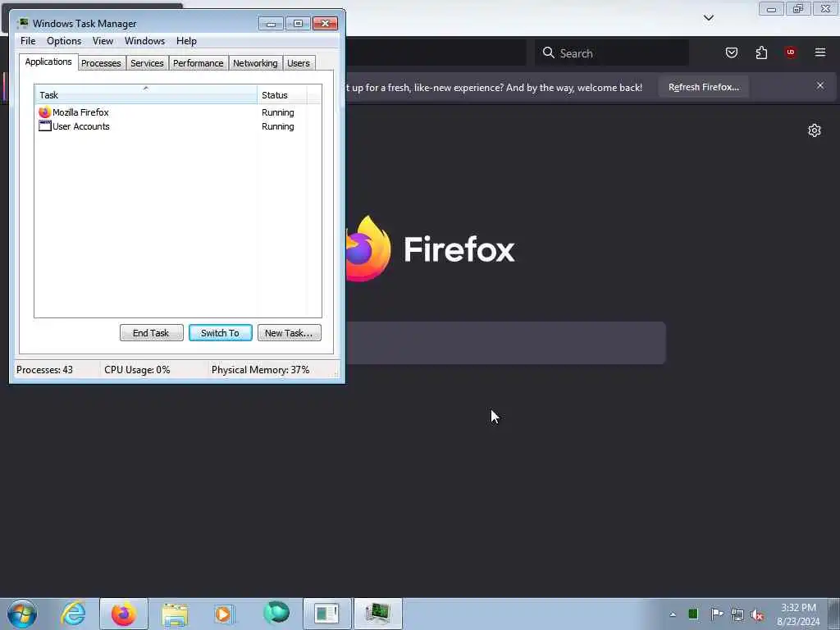
Task: Click the Switch To button
Action: click(x=220, y=333)
